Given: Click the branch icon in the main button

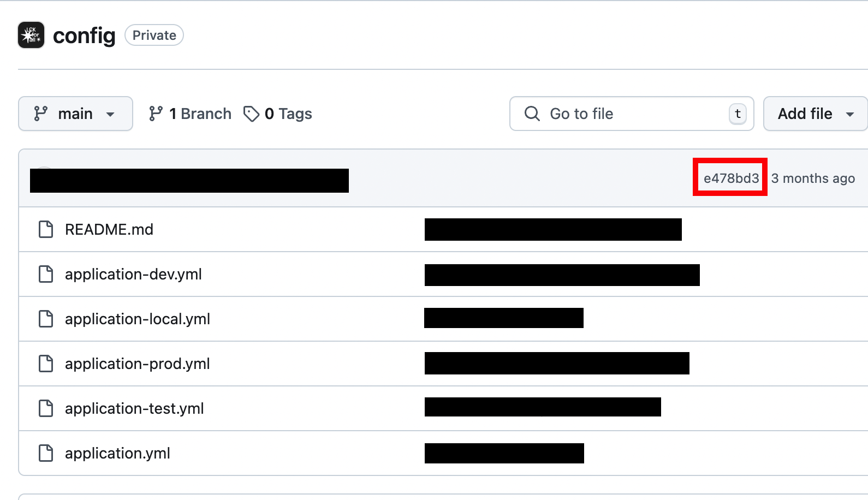Looking at the screenshot, I should [x=41, y=114].
